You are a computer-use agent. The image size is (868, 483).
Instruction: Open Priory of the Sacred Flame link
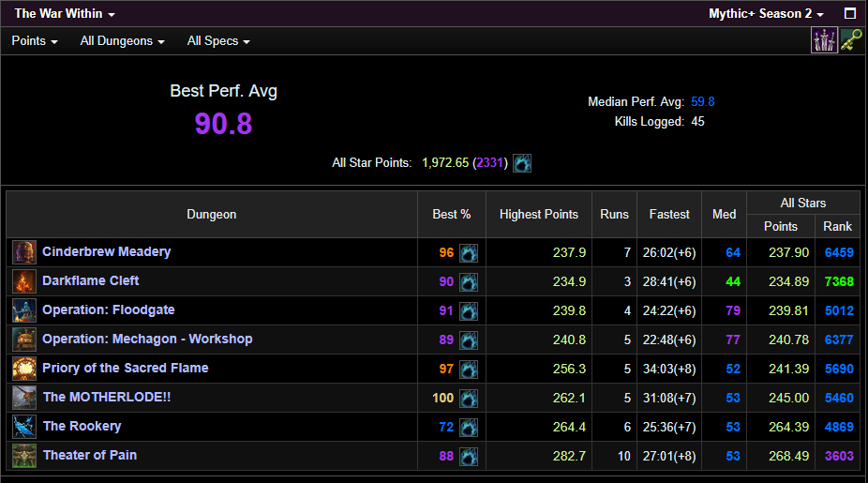coord(125,369)
